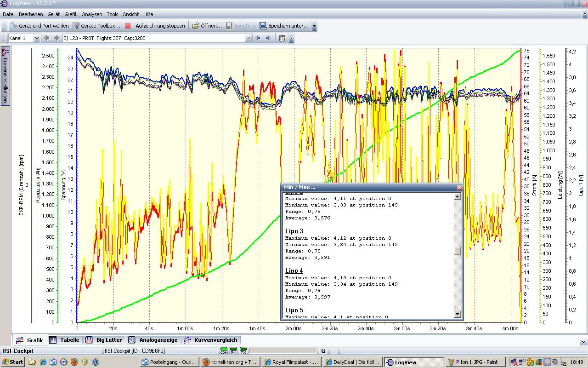Click the Öffnen toolbar button

pos(207,26)
